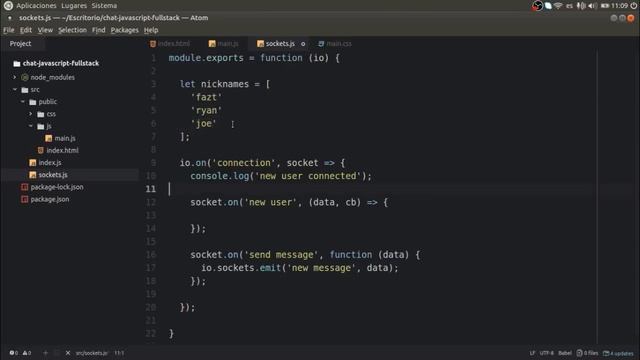Image resolution: width=640 pixels, height=360 pixels.
Task: Open the View menu
Action: click(x=45, y=30)
